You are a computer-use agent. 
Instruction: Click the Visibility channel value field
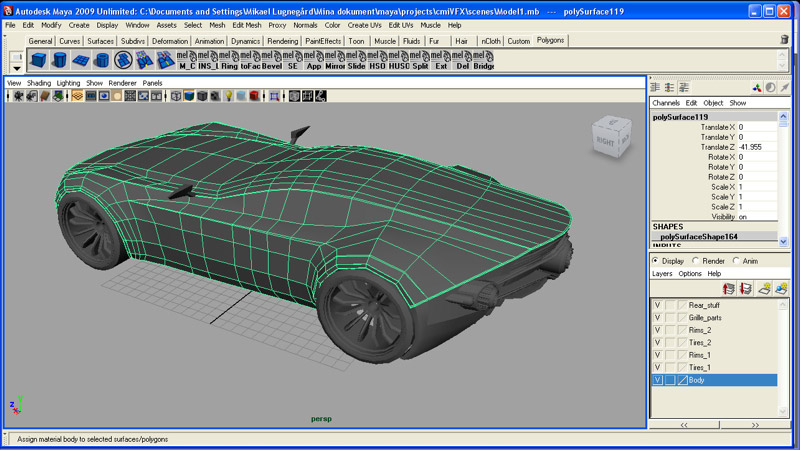click(x=757, y=217)
